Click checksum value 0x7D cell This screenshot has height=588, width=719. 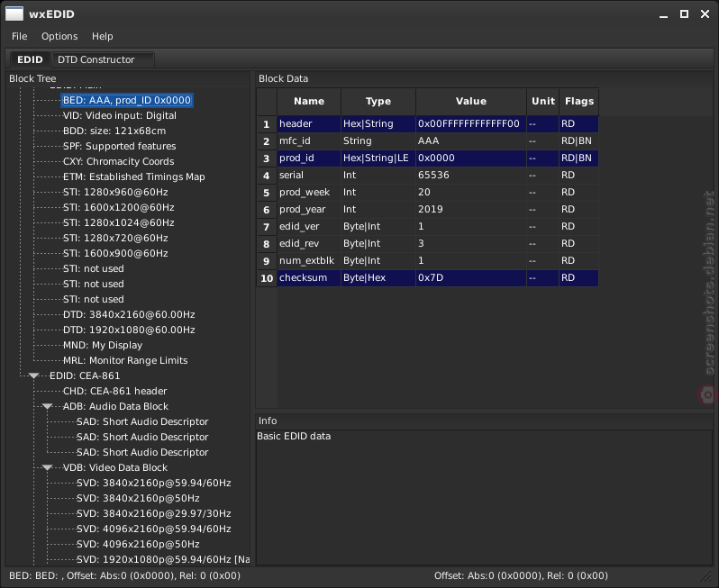[471, 277]
